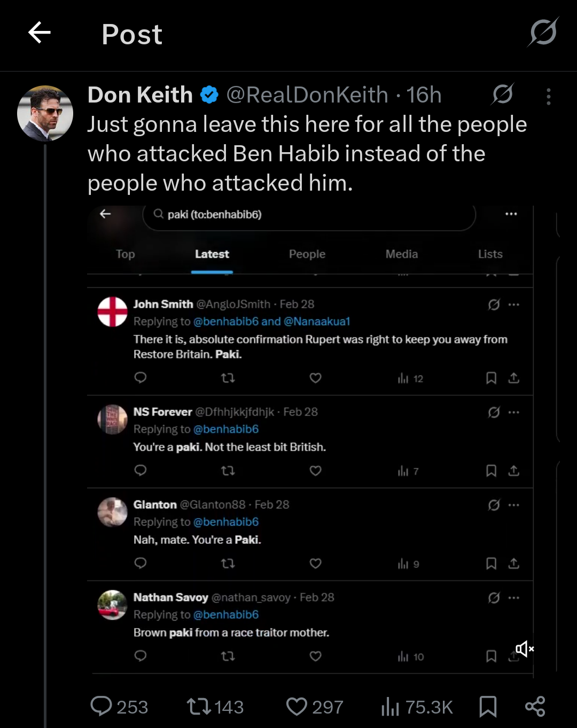The height and width of the screenshot is (728, 577).
Task: Switch to the Latest tab in the search
Action: [x=212, y=254]
